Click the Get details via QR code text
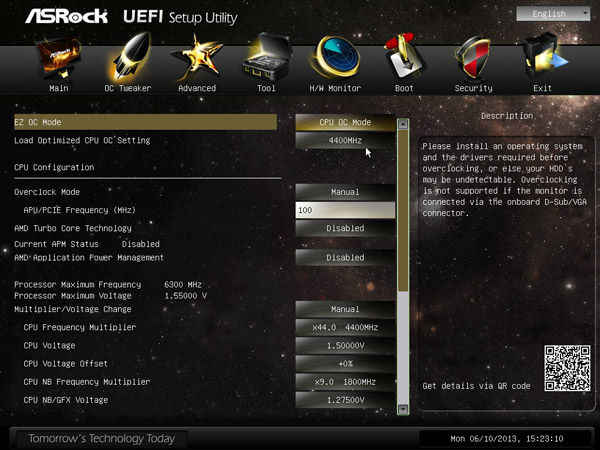Image resolution: width=600 pixels, height=450 pixels. [x=476, y=386]
